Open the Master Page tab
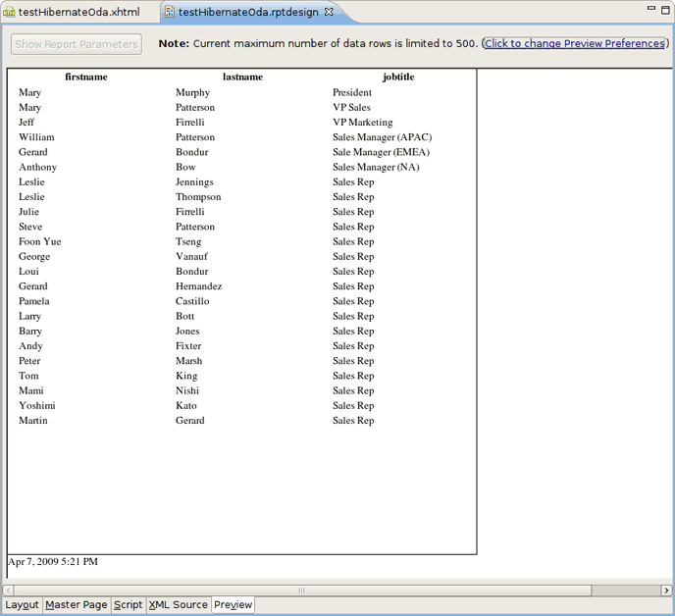This screenshot has height=616, width=675. pos(77,605)
